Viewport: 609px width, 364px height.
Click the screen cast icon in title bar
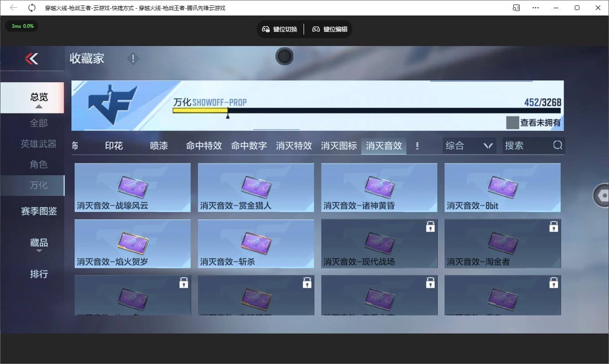pos(516,8)
